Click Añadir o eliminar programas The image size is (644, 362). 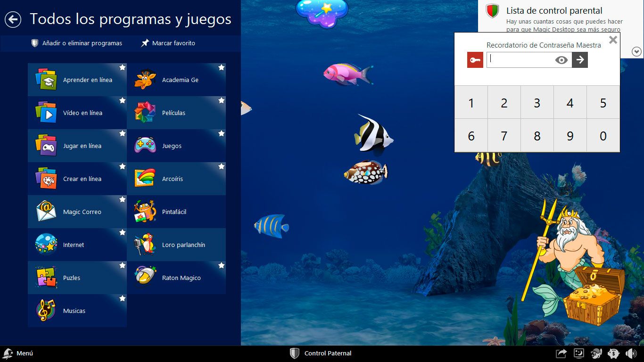tap(77, 43)
